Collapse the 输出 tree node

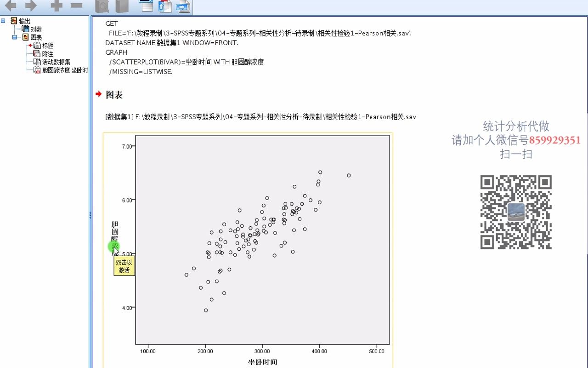(2, 21)
